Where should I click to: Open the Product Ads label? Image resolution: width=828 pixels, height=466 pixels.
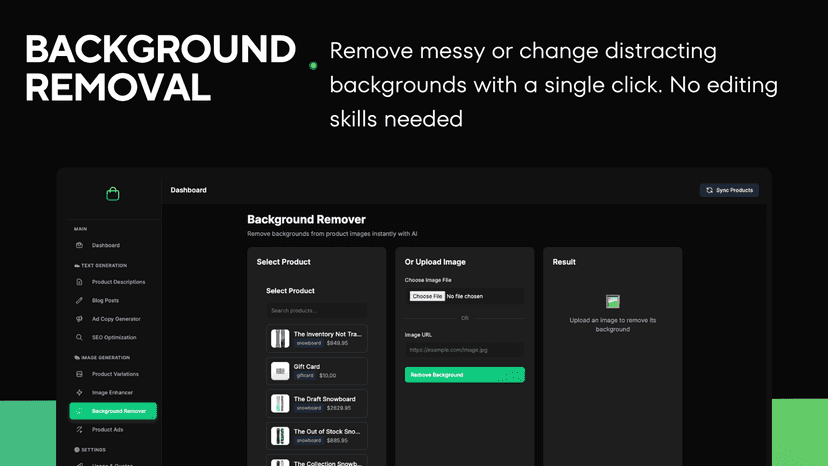coord(107,430)
